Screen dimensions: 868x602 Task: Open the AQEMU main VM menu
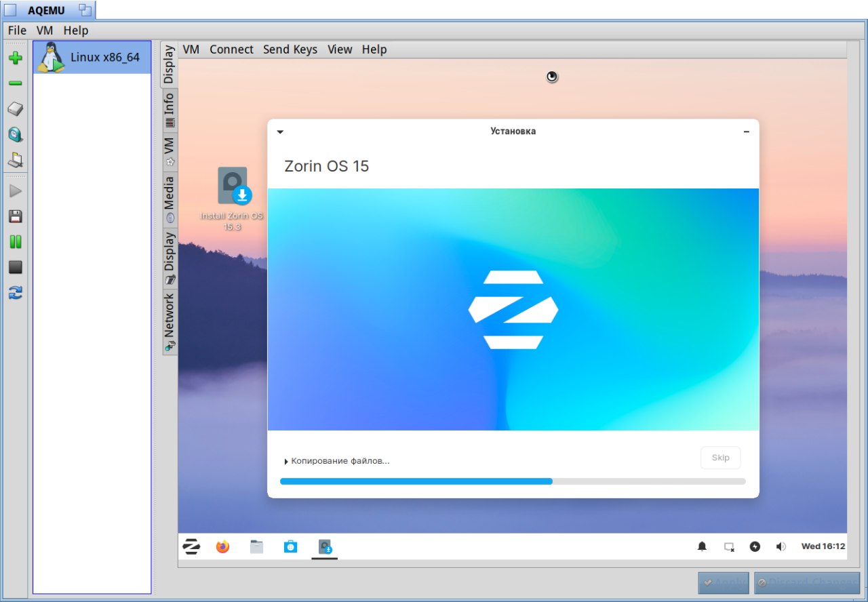[45, 31]
